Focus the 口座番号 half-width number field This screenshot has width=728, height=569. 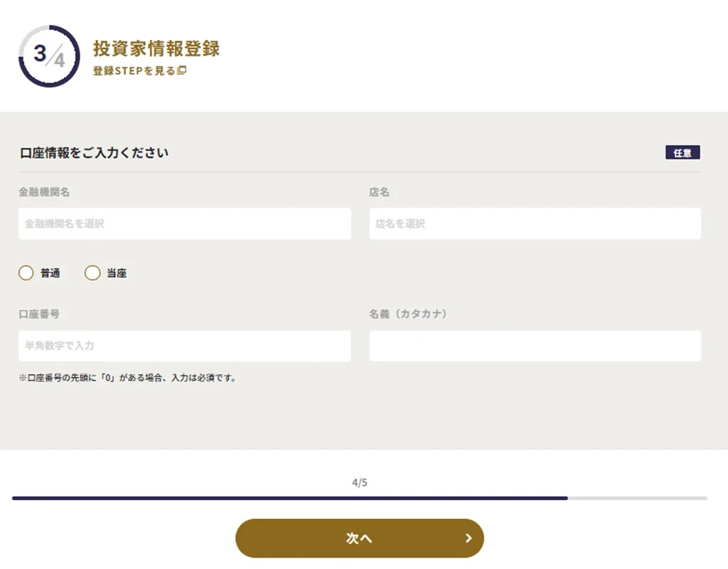[x=185, y=346]
